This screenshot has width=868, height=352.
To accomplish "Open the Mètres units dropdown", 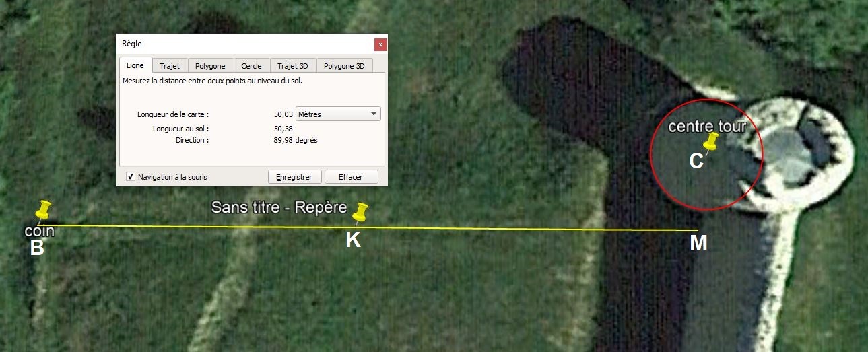I will pyautogui.click(x=338, y=114).
